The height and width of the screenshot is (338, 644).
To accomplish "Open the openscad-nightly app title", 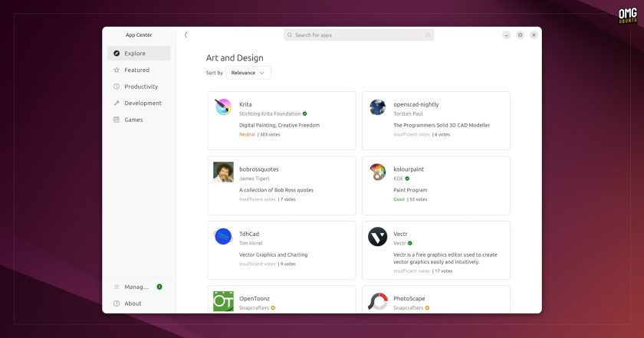I will tap(416, 104).
